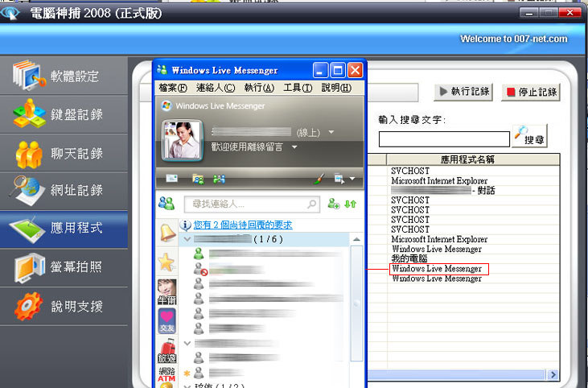Open the 工具(T) menu
The image size is (588, 388).
tap(298, 88)
